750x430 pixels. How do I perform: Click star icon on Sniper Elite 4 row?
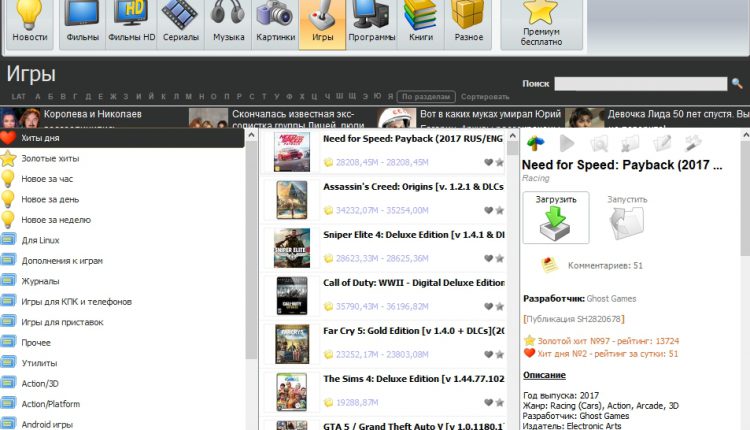[x=499, y=258]
